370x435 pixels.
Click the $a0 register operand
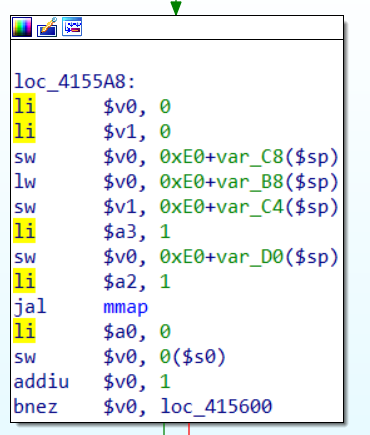tap(121, 332)
